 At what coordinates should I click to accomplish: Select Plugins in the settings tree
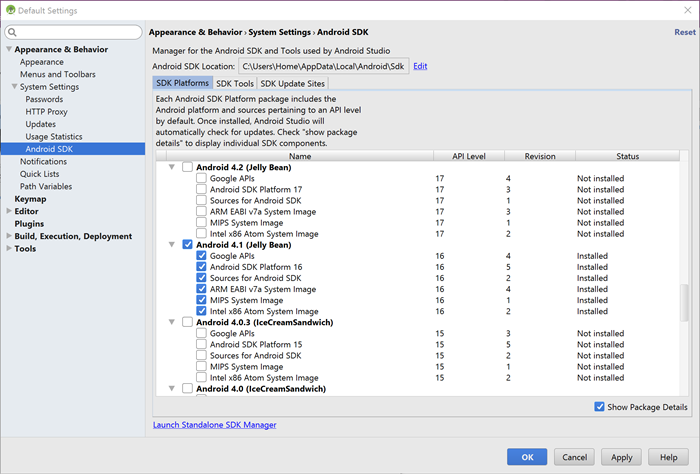(x=29, y=224)
